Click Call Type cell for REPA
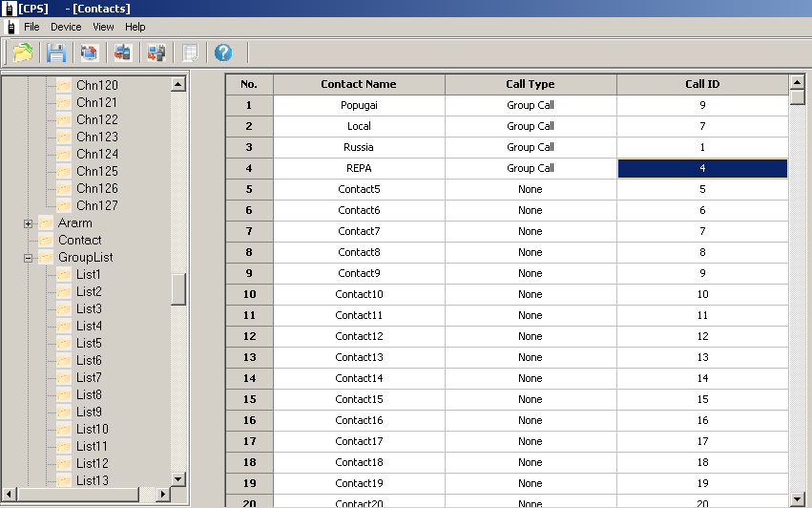The image size is (812, 508). 531,168
